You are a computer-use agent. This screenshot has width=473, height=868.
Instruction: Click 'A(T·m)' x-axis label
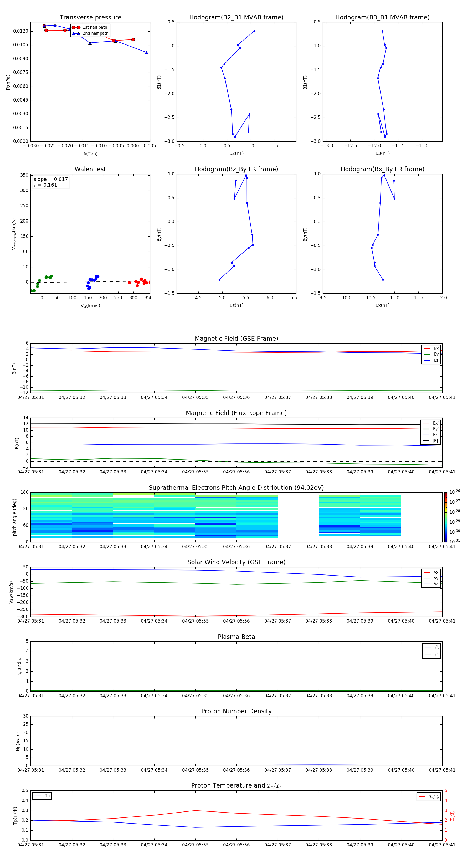pos(90,154)
